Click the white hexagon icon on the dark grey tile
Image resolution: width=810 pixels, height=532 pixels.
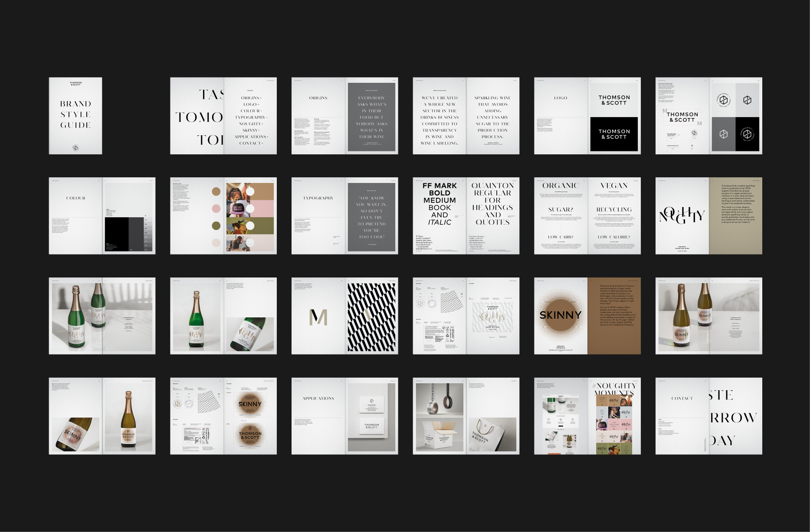723,134
